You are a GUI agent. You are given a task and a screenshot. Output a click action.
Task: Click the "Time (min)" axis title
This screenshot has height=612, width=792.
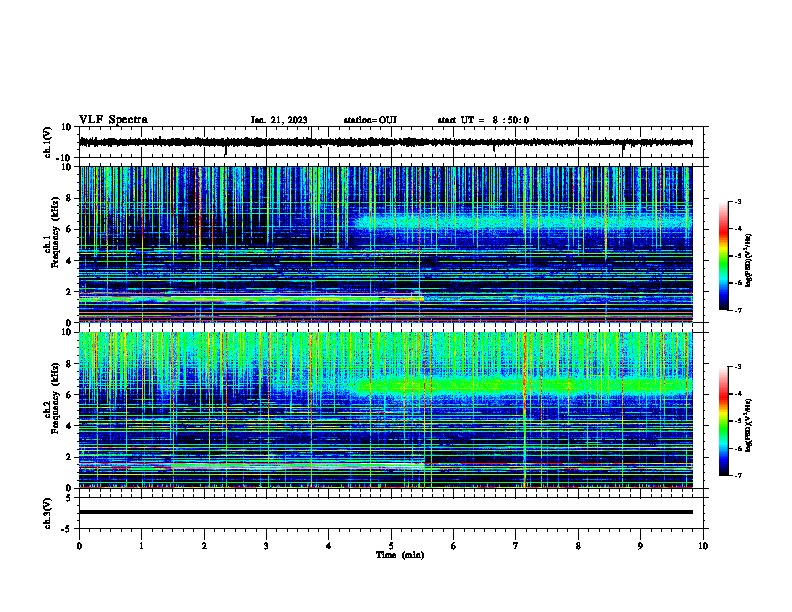click(400, 555)
